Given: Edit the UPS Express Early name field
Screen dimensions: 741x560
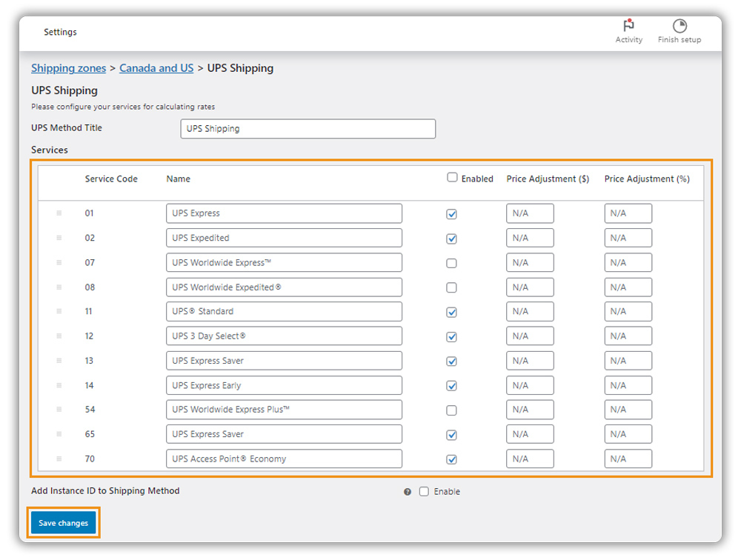Looking at the screenshot, I should 284,385.
